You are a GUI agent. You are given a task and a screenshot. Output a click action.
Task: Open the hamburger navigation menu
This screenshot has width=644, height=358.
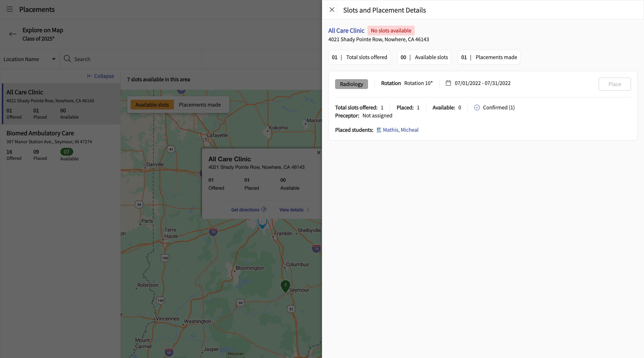click(10, 9)
